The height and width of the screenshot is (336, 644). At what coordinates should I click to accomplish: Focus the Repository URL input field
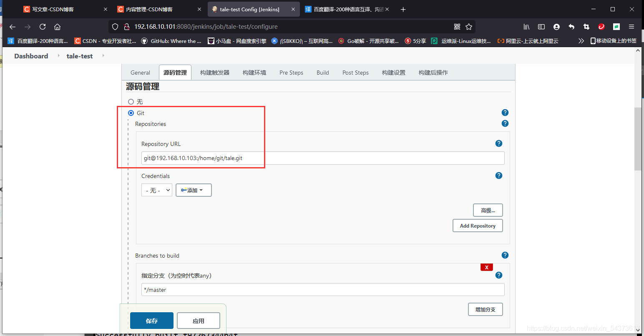point(323,158)
